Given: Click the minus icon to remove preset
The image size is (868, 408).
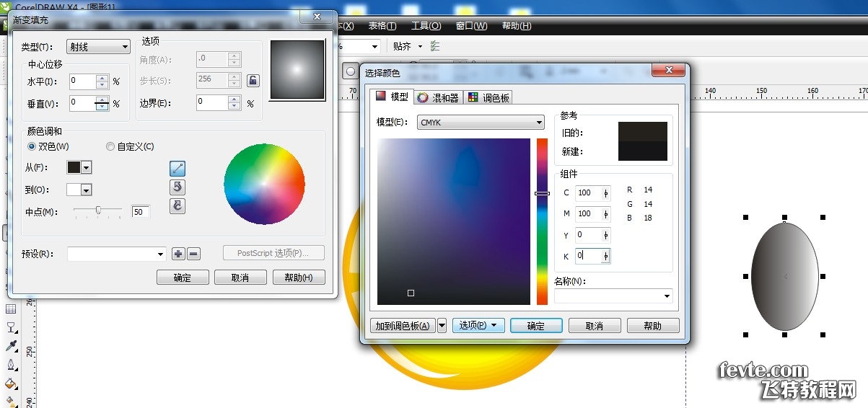Looking at the screenshot, I should pyautogui.click(x=193, y=254).
